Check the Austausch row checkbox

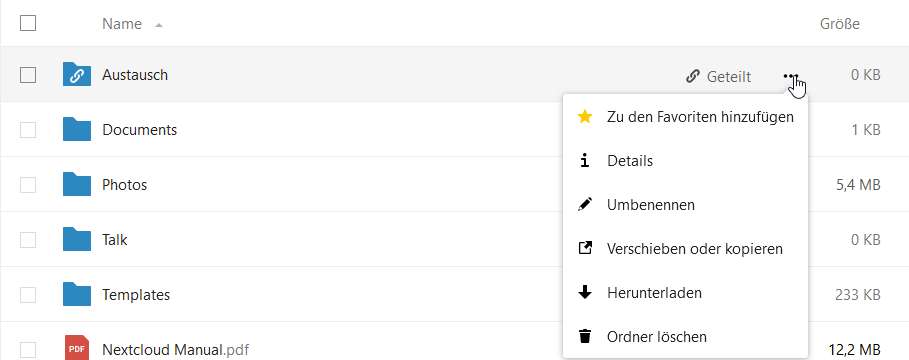tap(28, 75)
